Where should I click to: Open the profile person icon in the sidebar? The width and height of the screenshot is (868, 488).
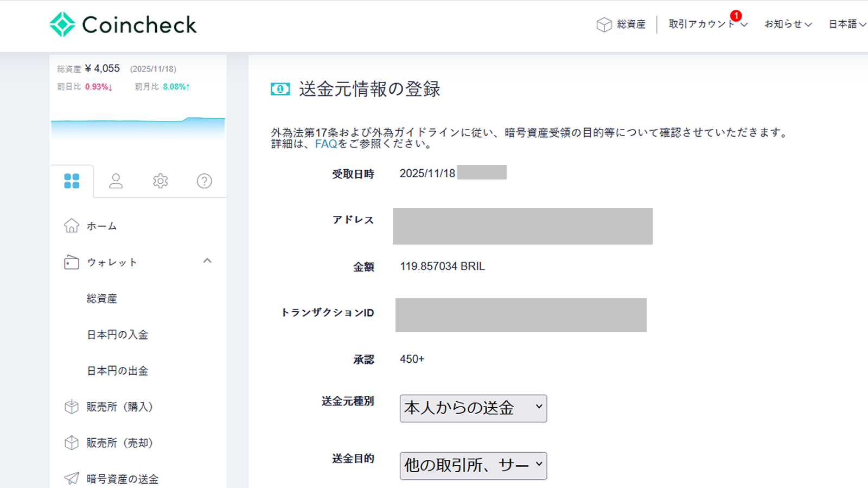tap(116, 181)
